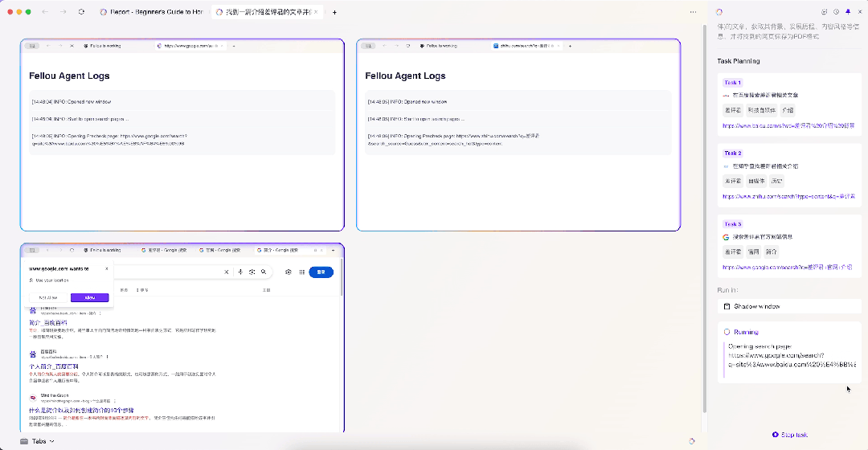868x450 pixels.
Task: Click the last keyword tag under Task 2
Action: tap(776, 181)
